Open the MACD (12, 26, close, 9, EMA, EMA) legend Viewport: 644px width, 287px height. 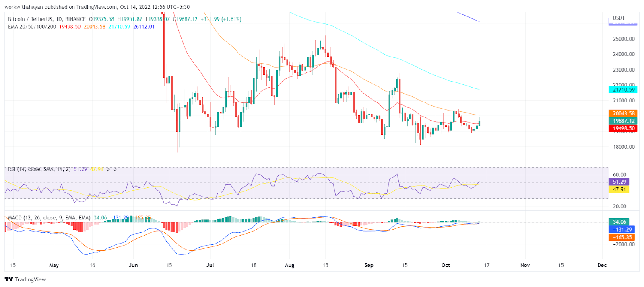[50, 218]
